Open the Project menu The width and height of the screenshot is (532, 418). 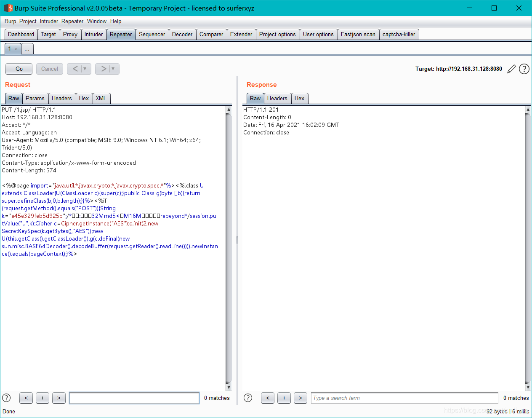(x=28, y=21)
